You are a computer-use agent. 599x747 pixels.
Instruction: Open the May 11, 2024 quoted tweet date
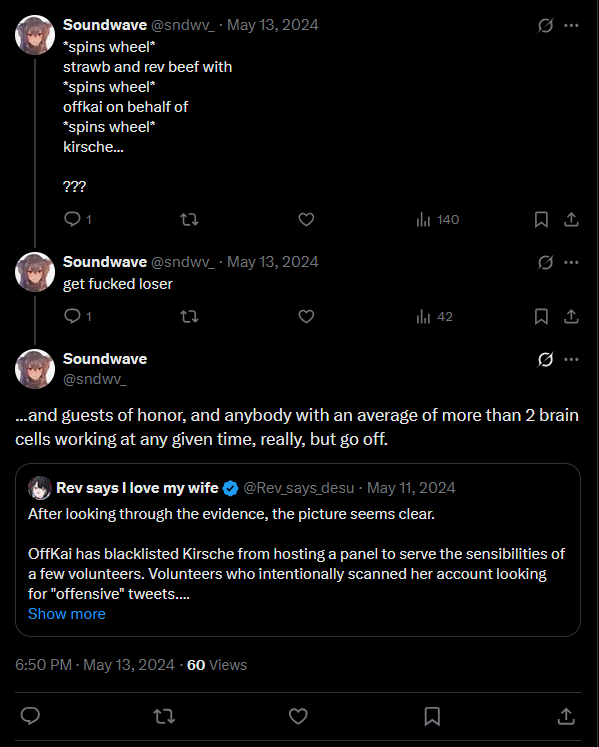pyautogui.click(x=411, y=488)
